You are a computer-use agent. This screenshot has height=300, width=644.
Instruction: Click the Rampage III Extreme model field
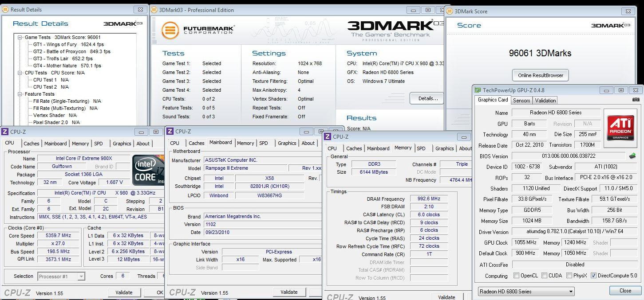[245, 168]
